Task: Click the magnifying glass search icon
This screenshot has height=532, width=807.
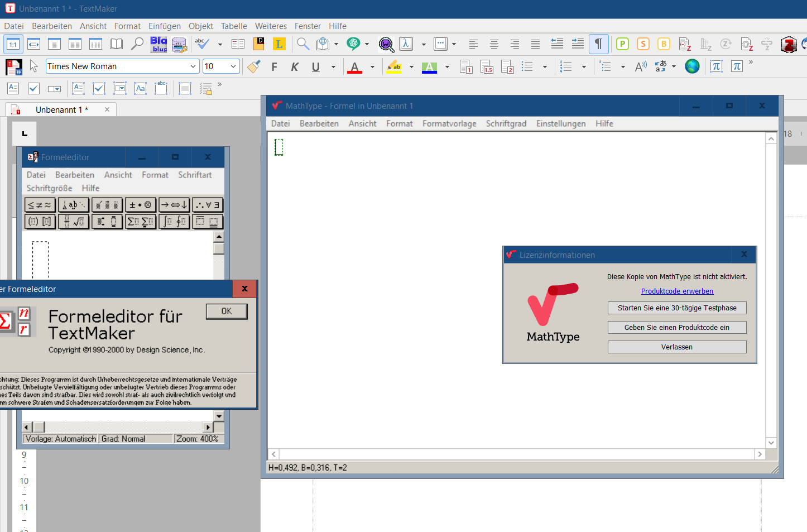Action: click(x=303, y=44)
